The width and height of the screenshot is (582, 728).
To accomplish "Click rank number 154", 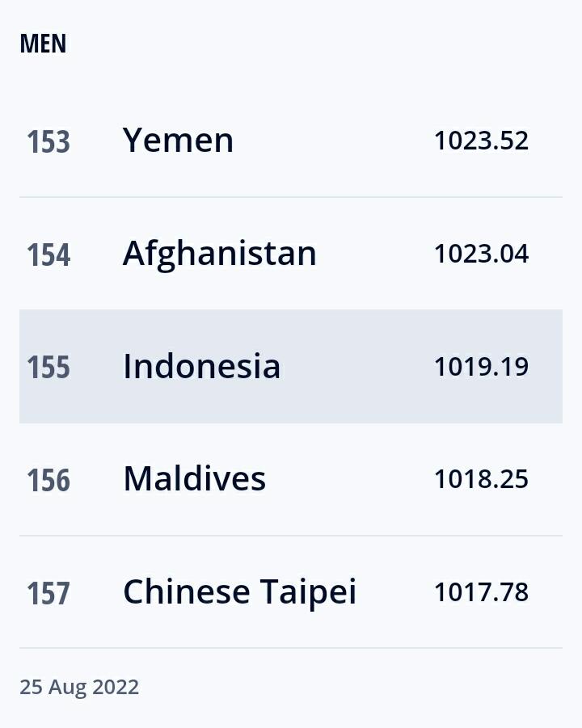I will [x=48, y=255].
